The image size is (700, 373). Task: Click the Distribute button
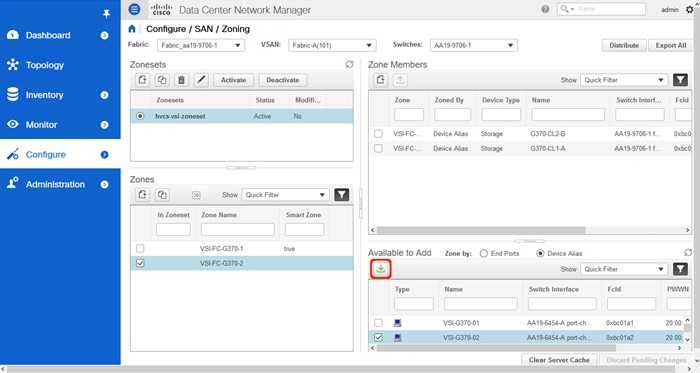(x=624, y=46)
